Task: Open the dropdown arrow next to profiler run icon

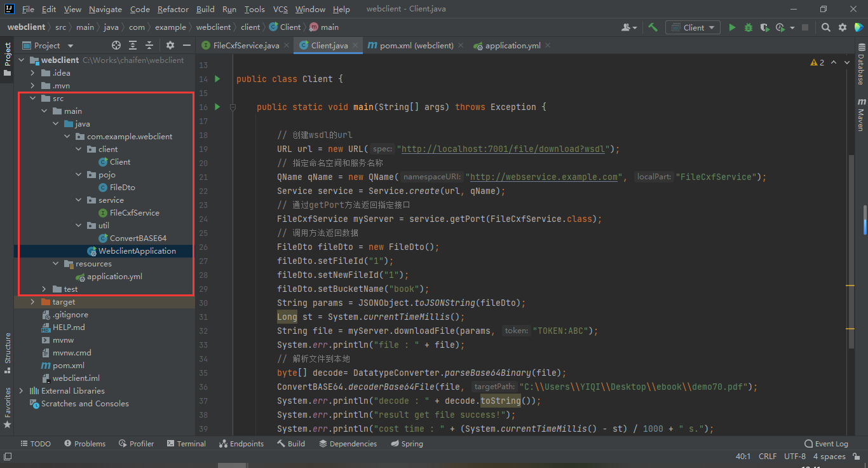Action: 792,27
